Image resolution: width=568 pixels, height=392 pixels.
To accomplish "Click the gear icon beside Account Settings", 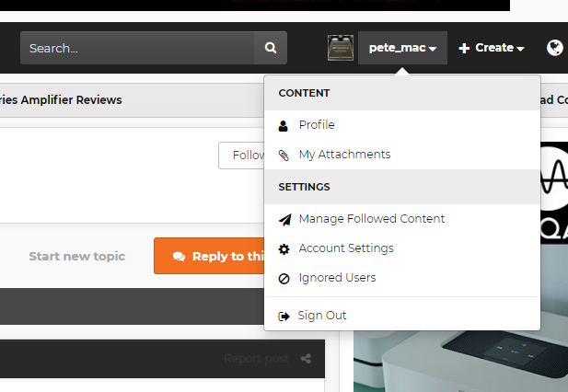I will pyautogui.click(x=284, y=249).
